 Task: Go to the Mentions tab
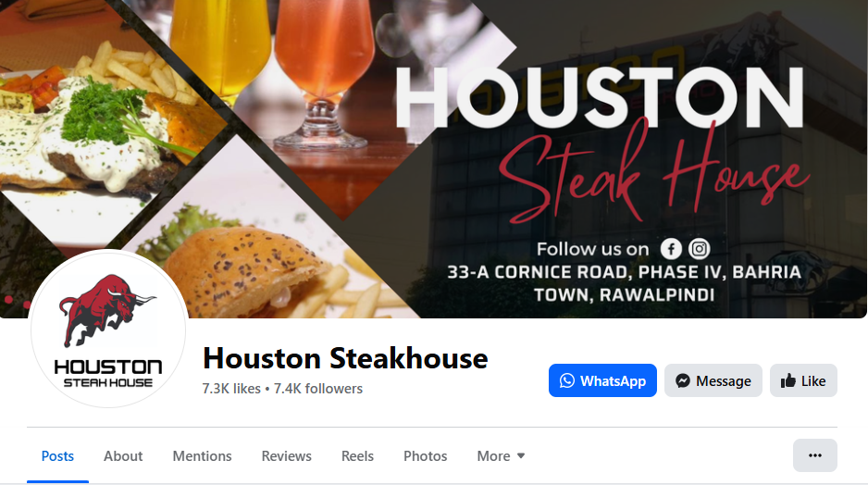202,455
